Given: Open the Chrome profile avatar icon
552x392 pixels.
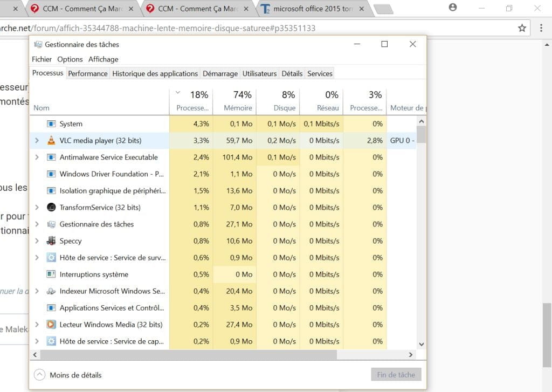Looking at the screenshot, I should click(x=453, y=8).
